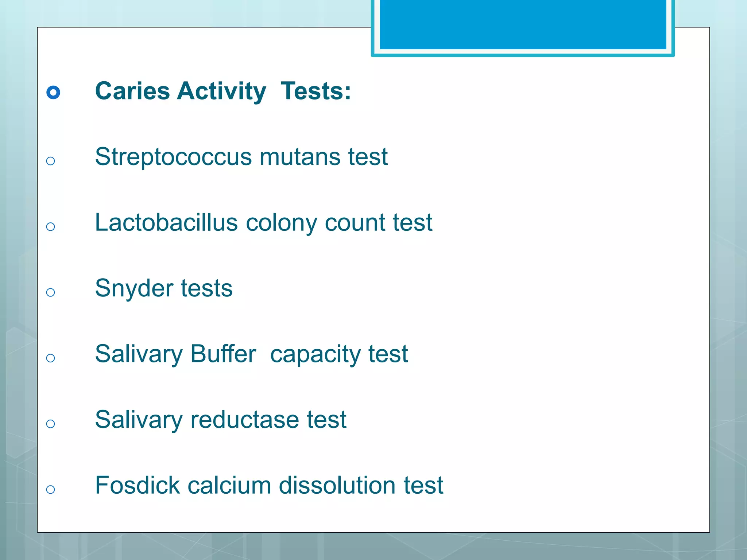747x560 pixels.
Task: Click the blue rectangle at the slide top
Action: [523, 25]
